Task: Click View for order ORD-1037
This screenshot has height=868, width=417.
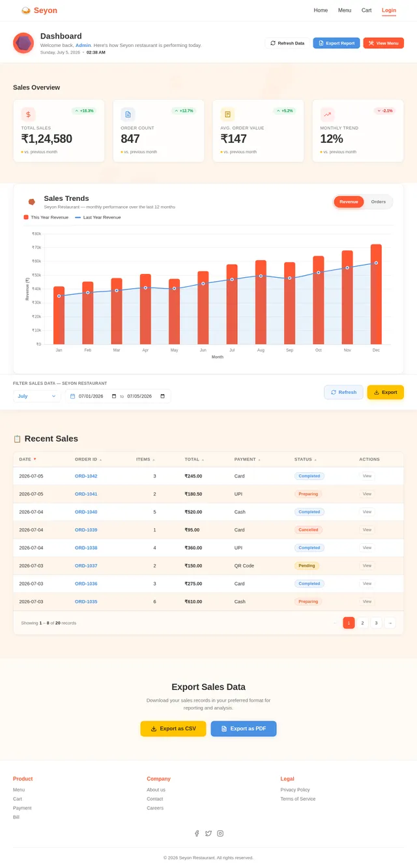Action: pyautogui.click(x=367, y=565)
